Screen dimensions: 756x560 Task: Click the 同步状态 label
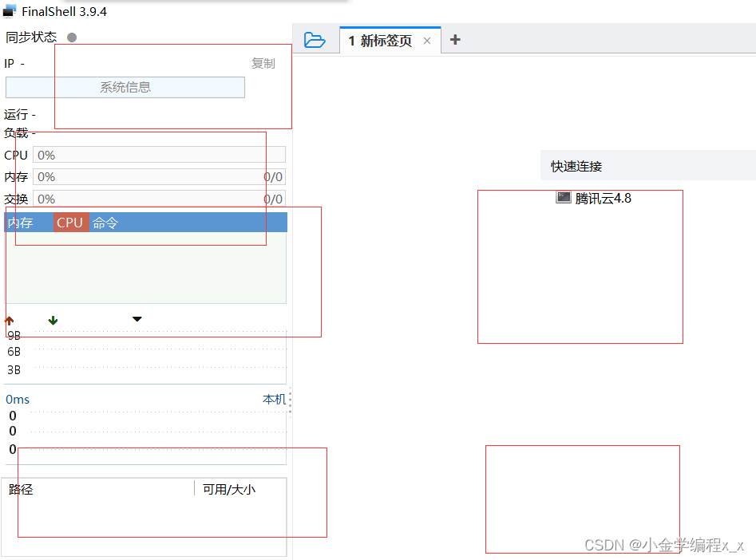coord(31,37)
